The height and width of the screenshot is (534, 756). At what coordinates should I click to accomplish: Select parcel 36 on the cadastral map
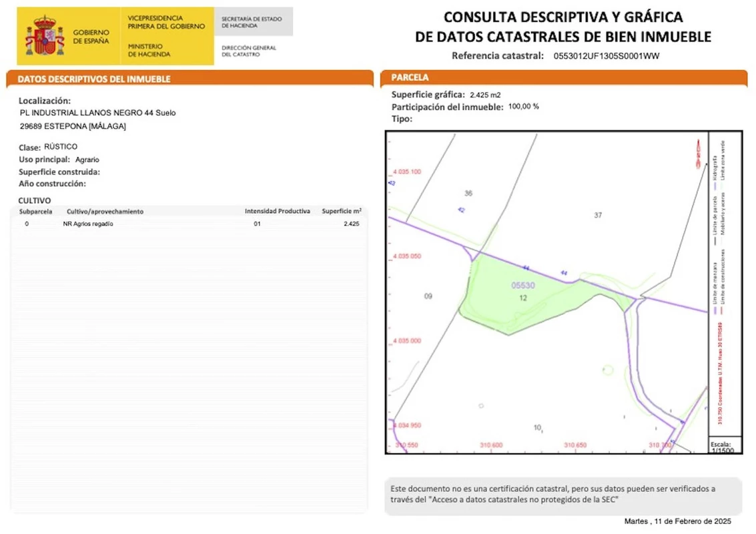tap(468, 193)
